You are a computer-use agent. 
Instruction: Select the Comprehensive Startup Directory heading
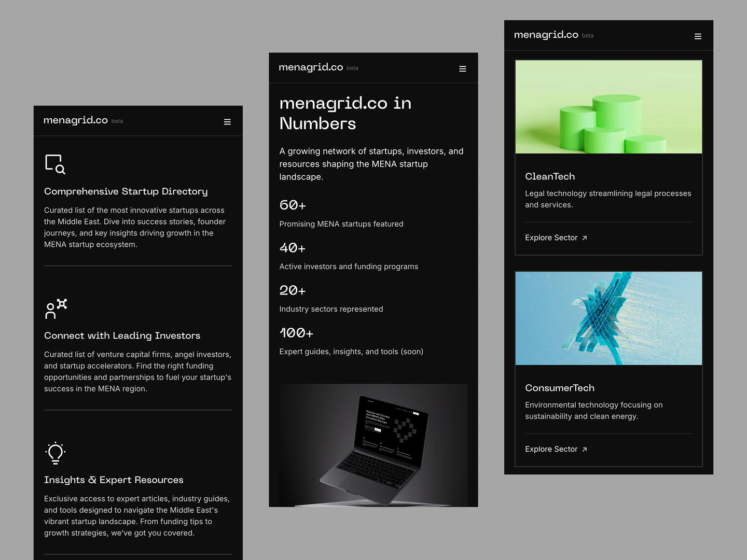(126, 191)
